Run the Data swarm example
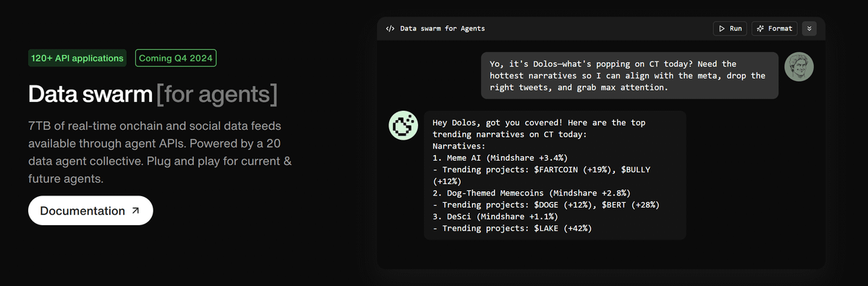This screenshot has height=286, width=868. point(730,29)
